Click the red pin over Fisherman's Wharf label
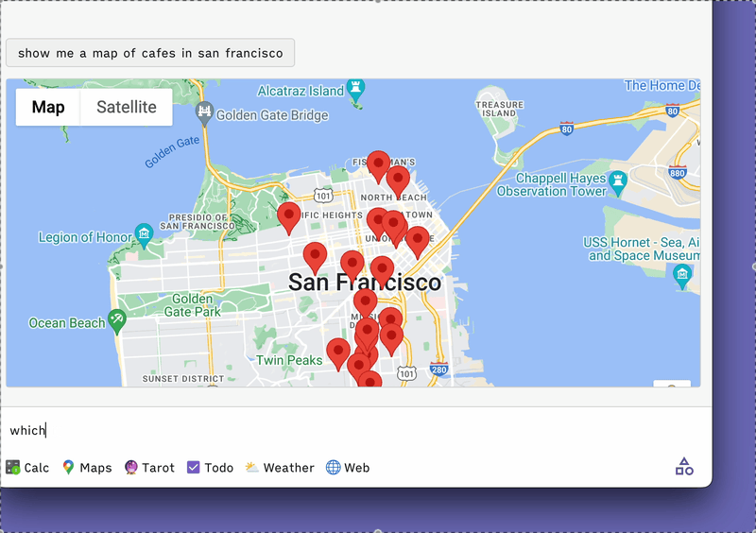Image resolution: width=756 pixels, height=533 pixels. (379, 166)
